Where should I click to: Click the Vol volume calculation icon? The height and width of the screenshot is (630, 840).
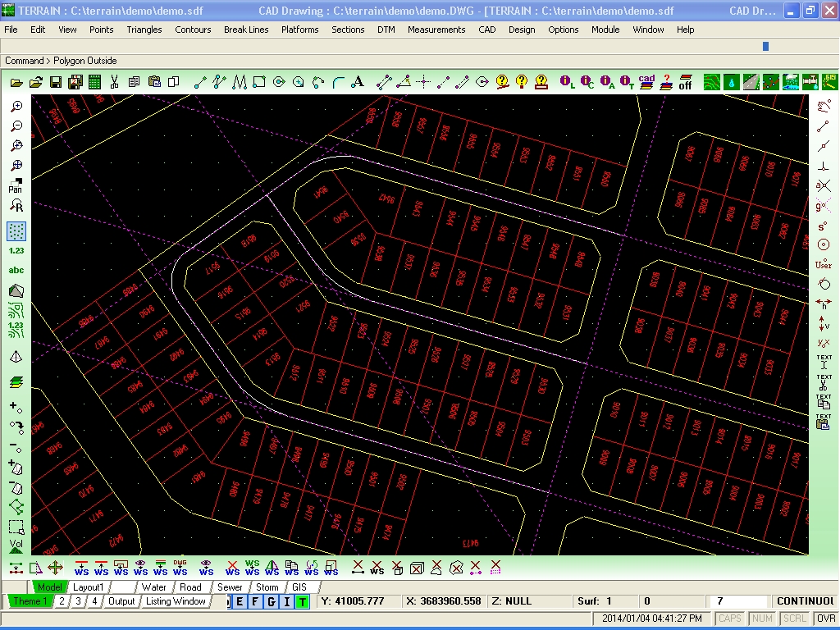pyautogui.click(x=16, y=546)
